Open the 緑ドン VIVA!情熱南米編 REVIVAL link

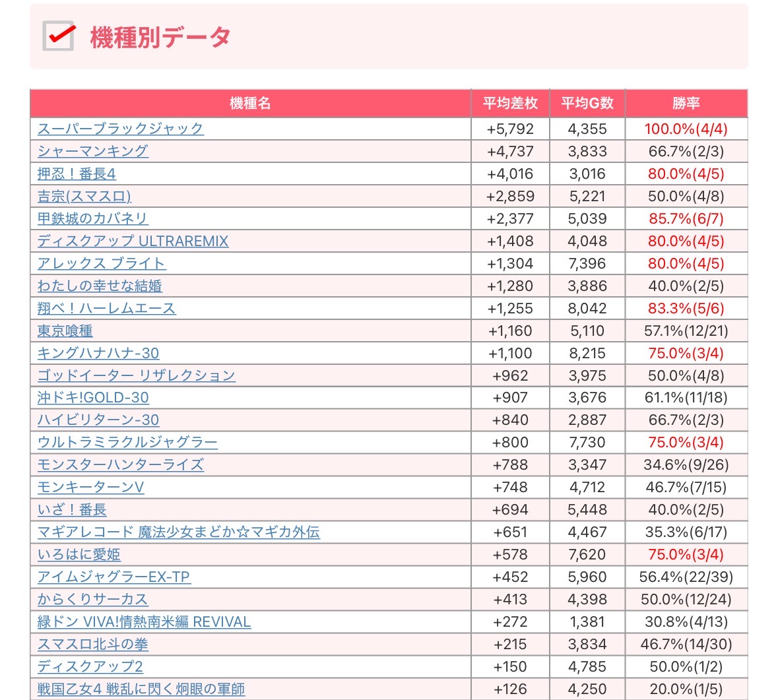coord(144,621)
